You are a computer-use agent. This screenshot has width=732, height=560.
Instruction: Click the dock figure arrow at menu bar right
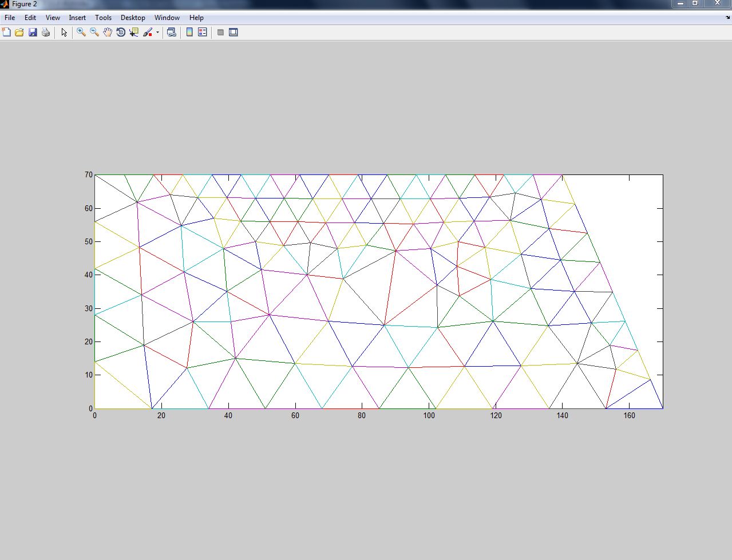coord(727,18)
